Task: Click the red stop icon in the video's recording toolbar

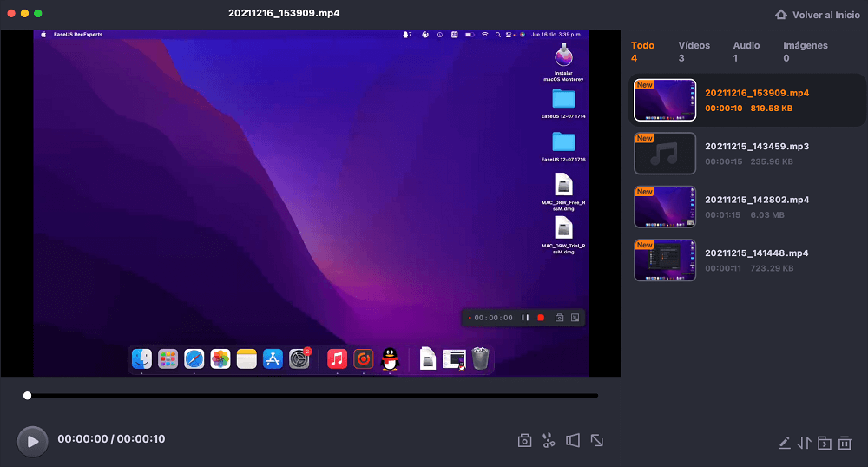Action: pyautogui.click(x=541, y=318)
